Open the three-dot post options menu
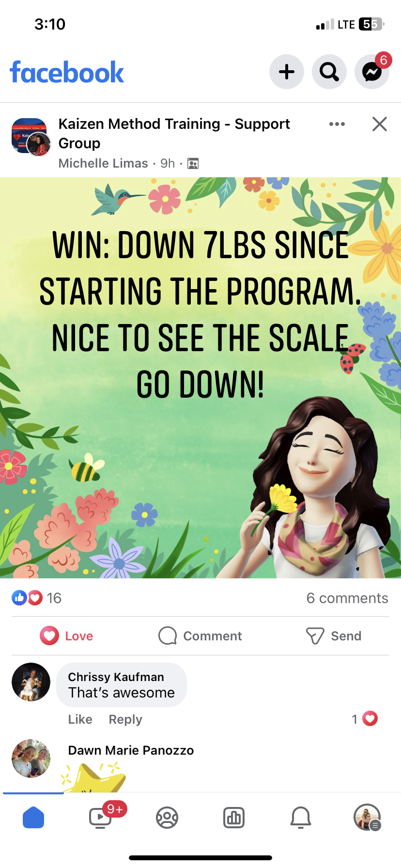401x868 pixels. [337, 124]
